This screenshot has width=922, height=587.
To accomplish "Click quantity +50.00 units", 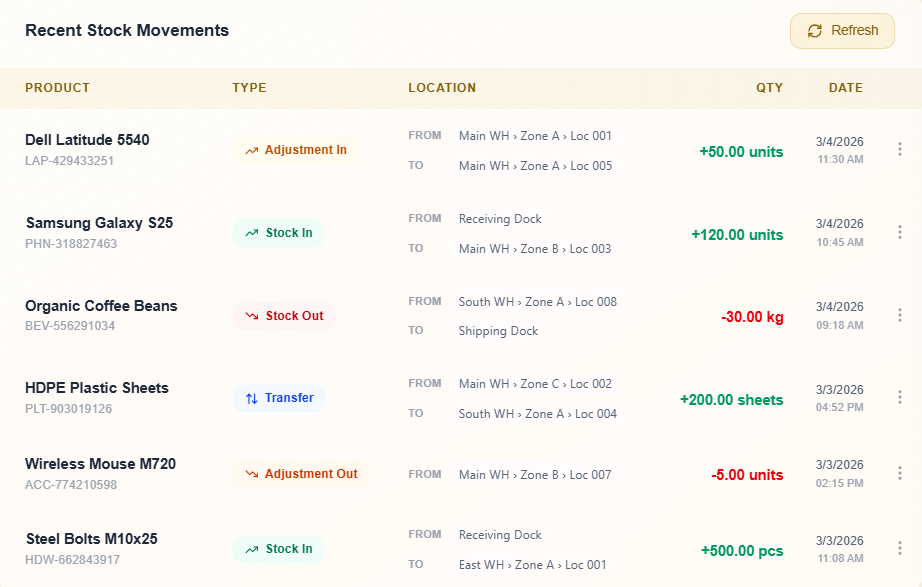I will click(x=741, y=152).
